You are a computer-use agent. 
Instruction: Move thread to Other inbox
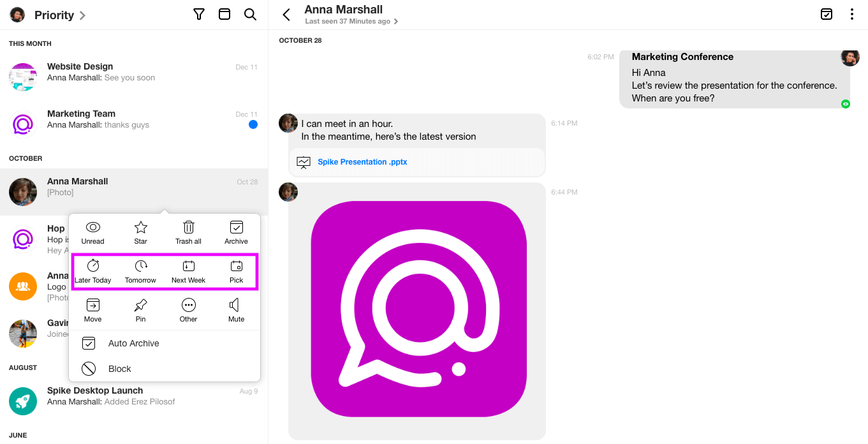(189, 311)
